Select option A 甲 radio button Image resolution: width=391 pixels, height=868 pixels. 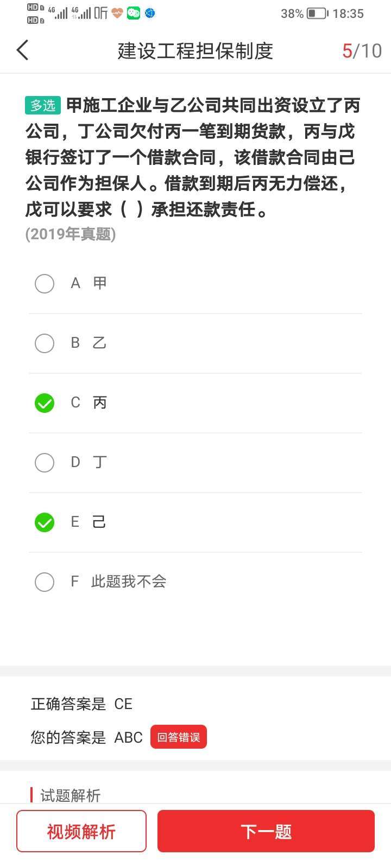point(45,283)
